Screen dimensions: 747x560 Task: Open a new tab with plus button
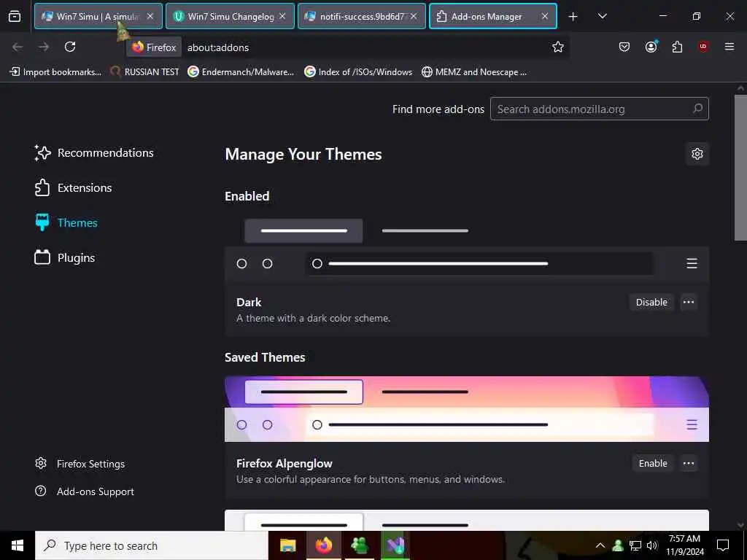pyautogui.click(x=573, y=17)
